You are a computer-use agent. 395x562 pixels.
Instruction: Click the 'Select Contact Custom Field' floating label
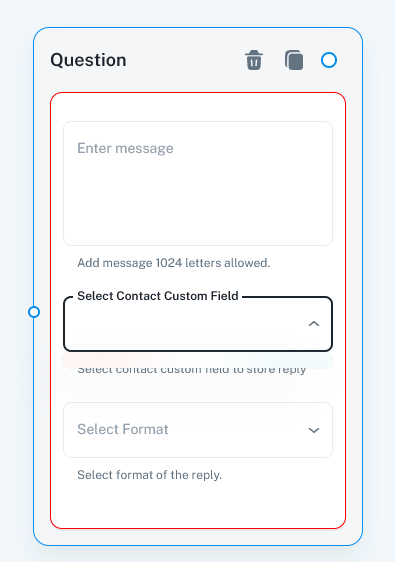(x=158, y=296)
